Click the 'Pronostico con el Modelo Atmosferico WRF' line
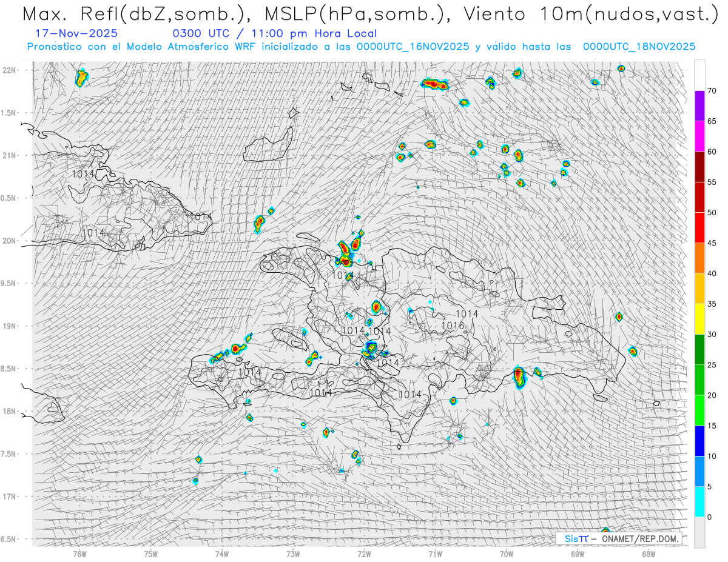The image size is (728, 562). click(361, 47)
